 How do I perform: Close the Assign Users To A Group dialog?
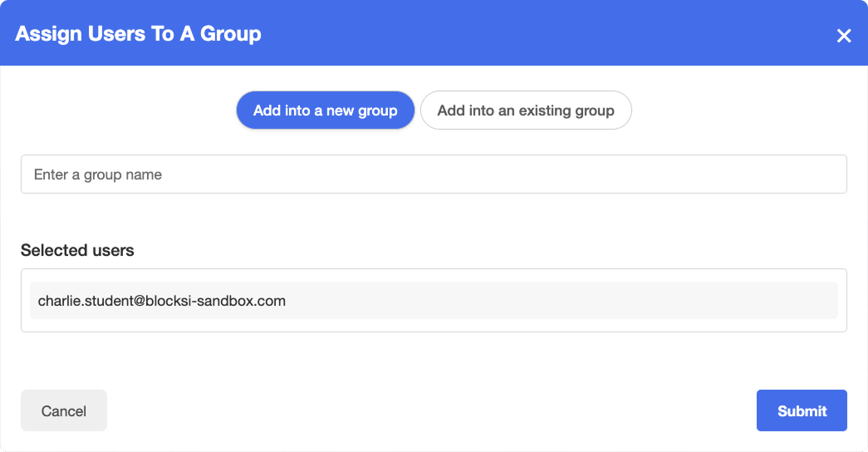pos(844,36)
